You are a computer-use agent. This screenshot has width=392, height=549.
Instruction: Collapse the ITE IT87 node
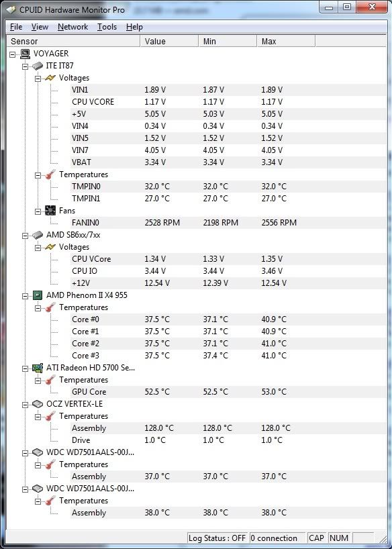[x=26, y=66]
